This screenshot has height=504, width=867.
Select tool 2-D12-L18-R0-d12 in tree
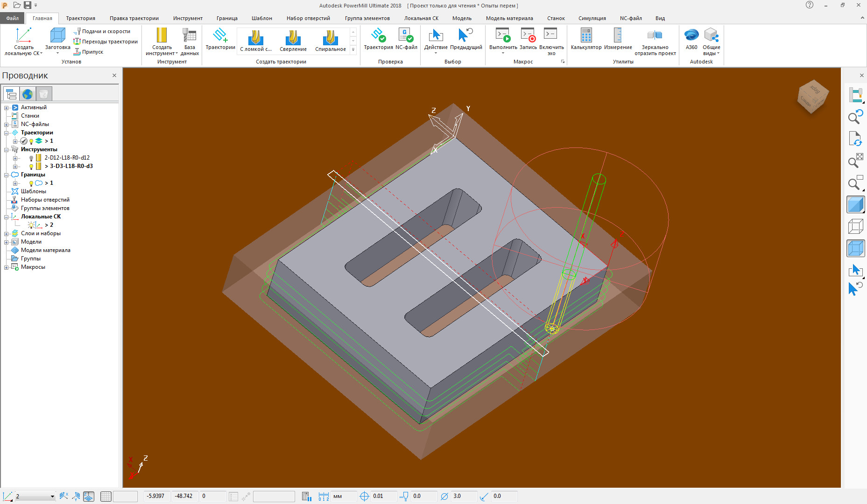click(67, 158)
